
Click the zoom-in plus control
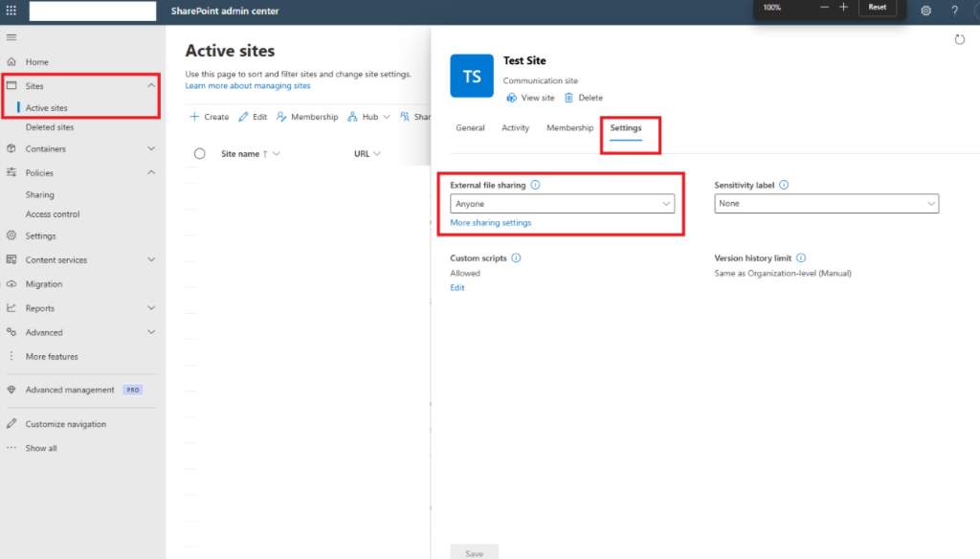843,8
